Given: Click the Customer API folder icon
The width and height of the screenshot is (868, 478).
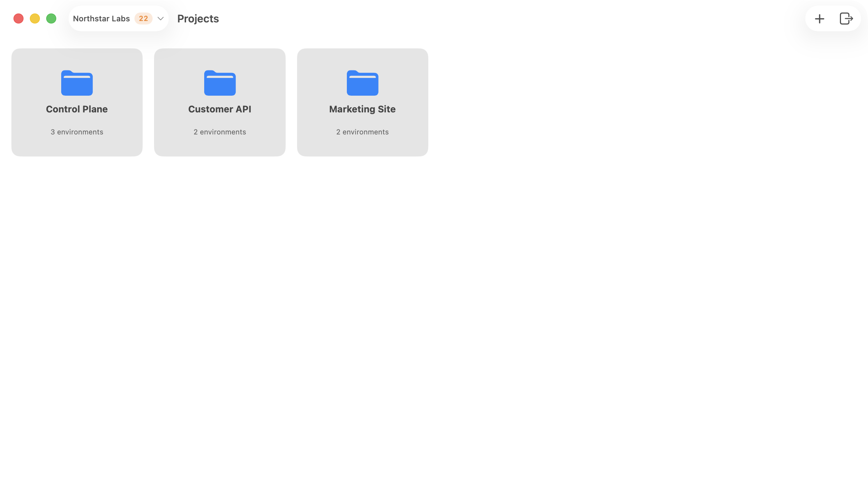Looking at the screenshot, I should [x=219, y=83].
